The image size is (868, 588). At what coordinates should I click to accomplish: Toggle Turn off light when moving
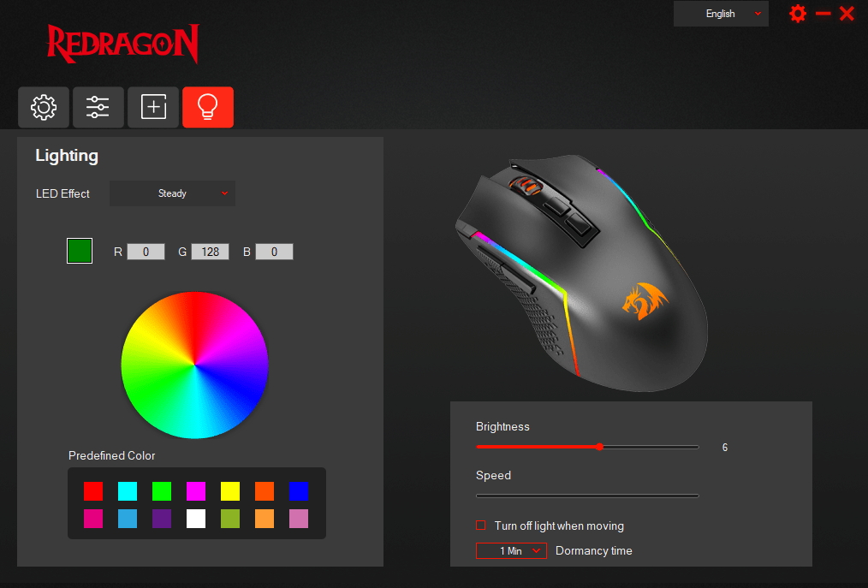tap(480, 525)
